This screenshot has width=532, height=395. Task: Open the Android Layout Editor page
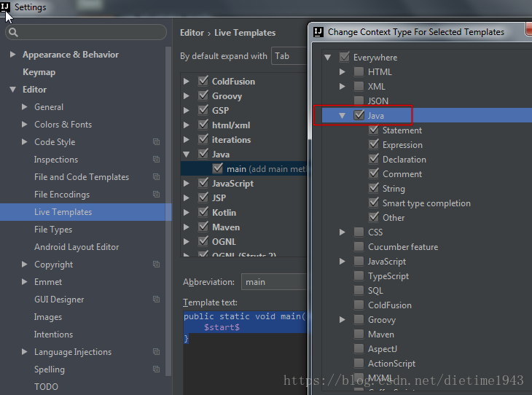click(77, 247)
